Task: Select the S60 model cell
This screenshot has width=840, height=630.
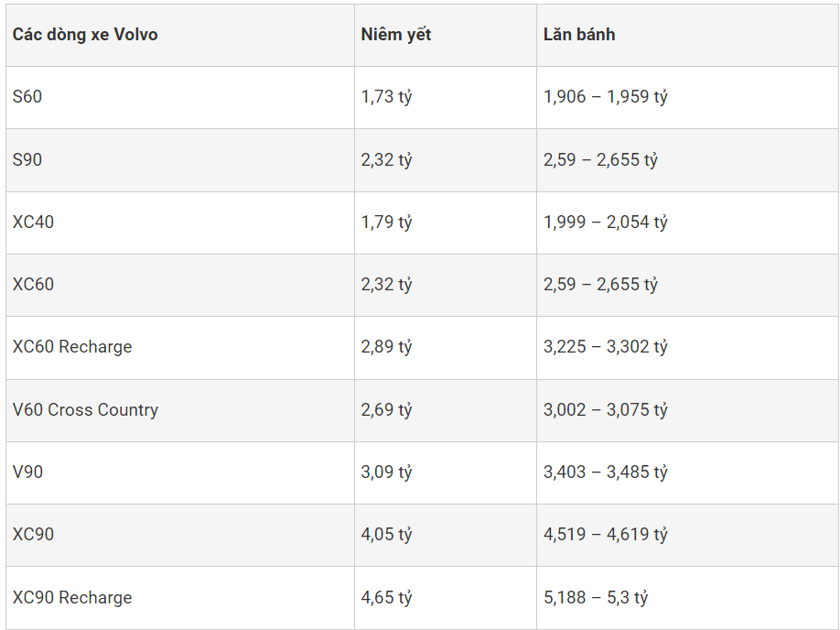Action: pyautogui.click(x=27, y=97)
